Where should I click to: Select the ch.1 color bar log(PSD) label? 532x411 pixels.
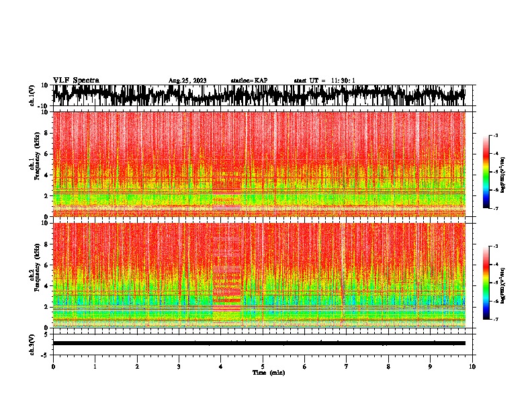pos(502,175)
